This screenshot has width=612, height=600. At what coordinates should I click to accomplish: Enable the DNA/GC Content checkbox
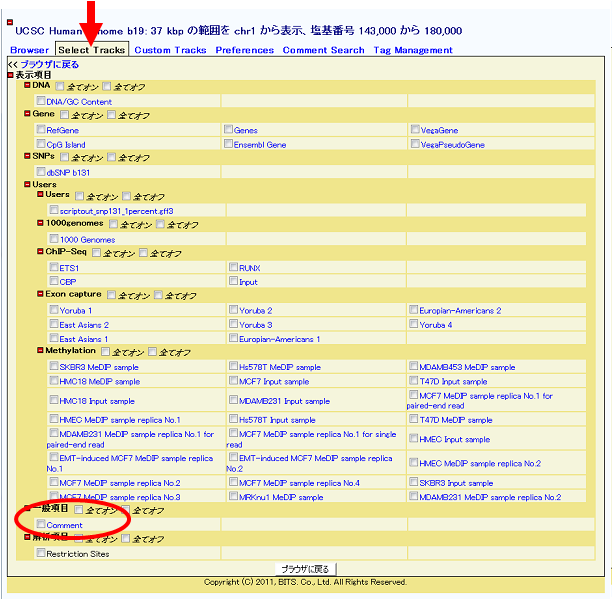(x=41, y=101)
